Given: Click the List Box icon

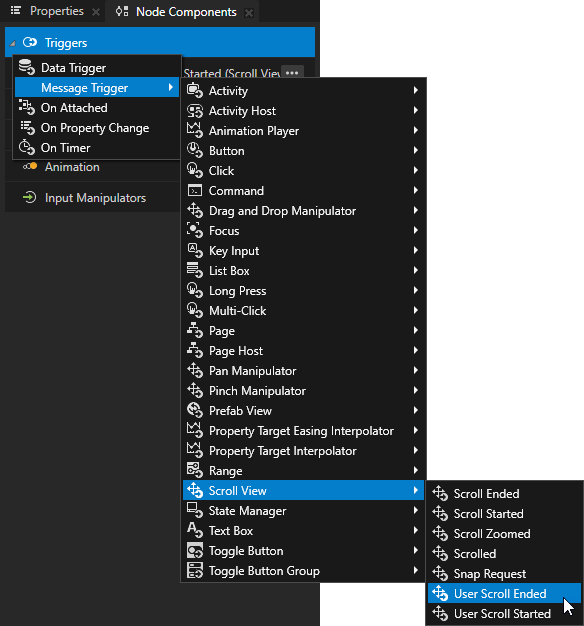Looking at the screenshot, I should click(x=195, y=270).
